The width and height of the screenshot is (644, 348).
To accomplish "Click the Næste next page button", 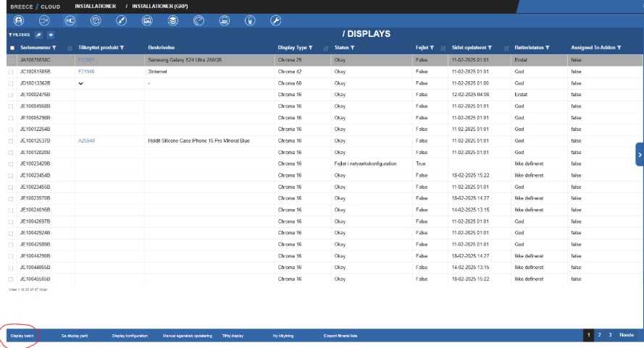I will click(x=627, y=335).
